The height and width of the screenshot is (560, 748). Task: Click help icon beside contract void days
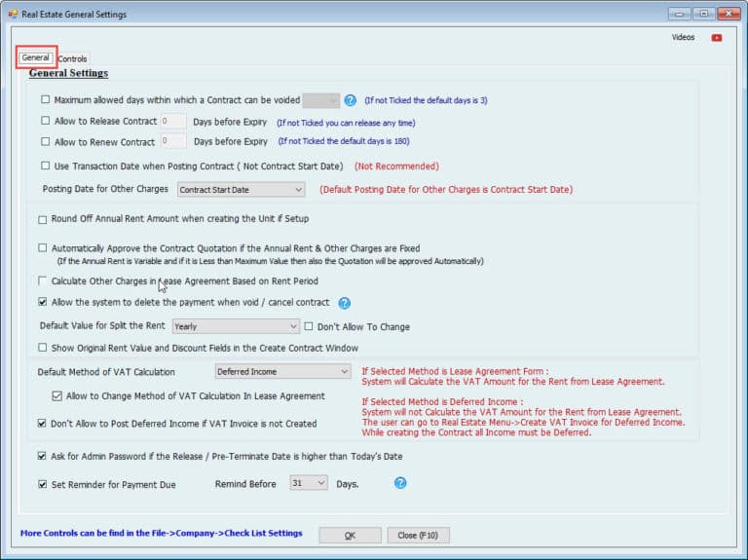tap(351, 100)
